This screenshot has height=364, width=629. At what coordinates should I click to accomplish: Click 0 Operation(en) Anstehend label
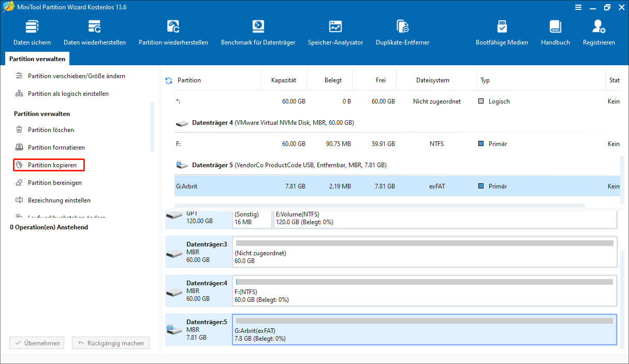(x=49, y=227)
